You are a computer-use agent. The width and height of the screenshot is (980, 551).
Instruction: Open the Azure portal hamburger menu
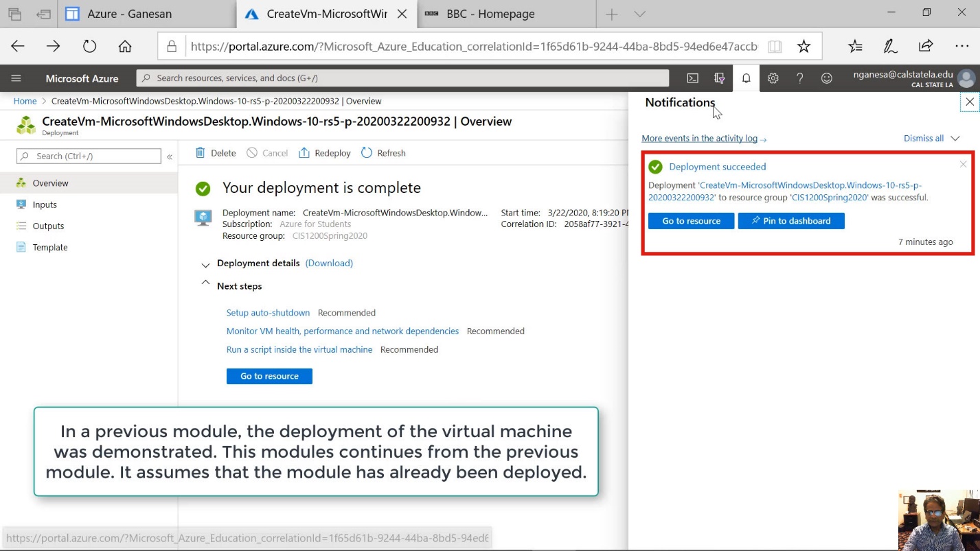pos(16,78)
